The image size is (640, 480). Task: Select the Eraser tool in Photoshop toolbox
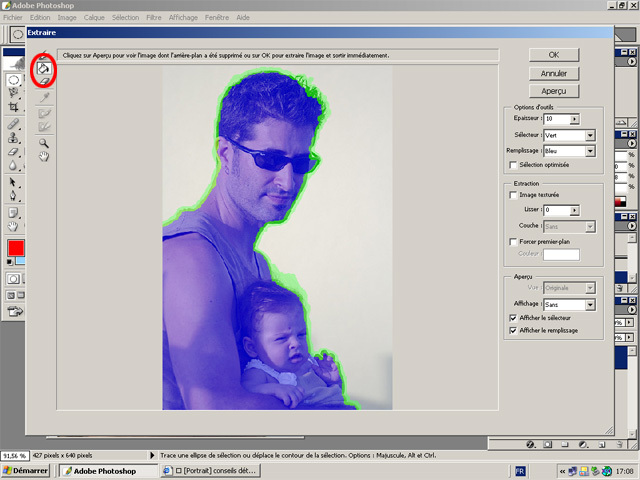[x=13, y=152]
